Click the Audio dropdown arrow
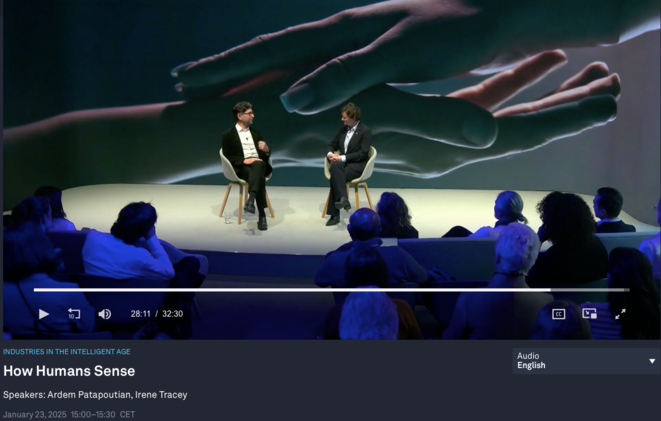 [x=652, y=361]
